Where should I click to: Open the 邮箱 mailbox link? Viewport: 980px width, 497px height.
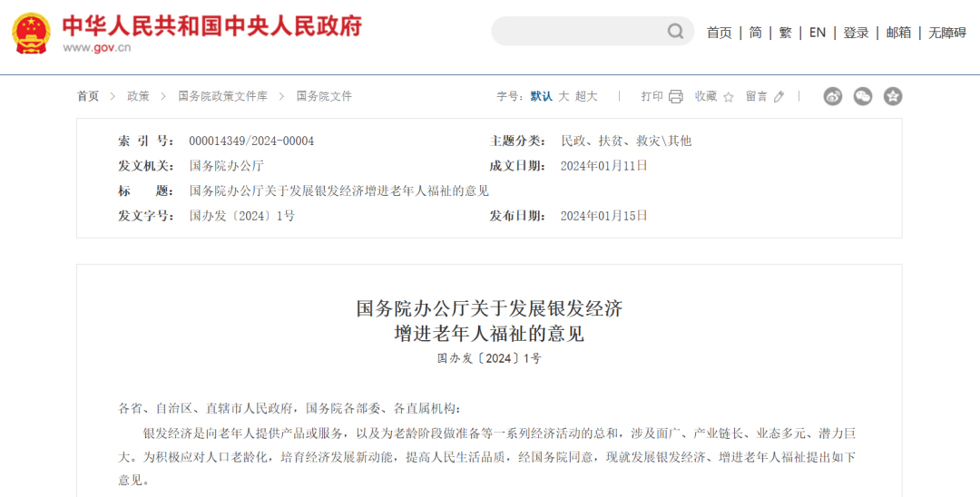click(x=898, y=33)
